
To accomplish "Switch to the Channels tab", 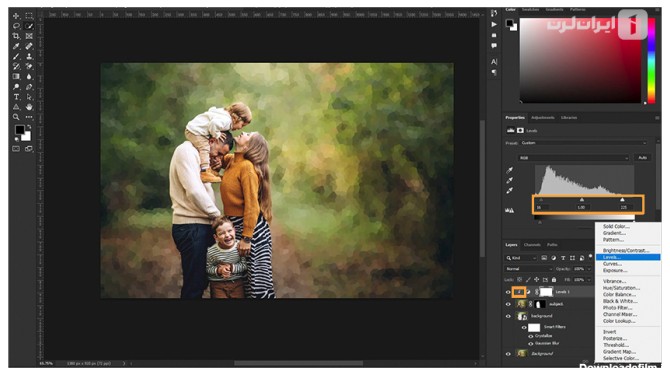I will [x=532, y=245].
